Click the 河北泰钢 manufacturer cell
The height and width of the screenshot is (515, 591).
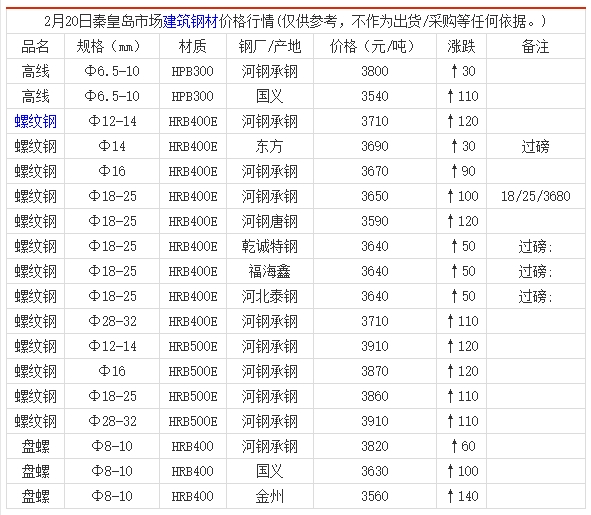pos(270,296)
